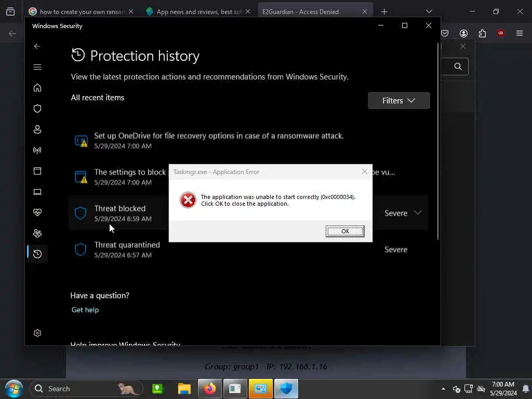Open the Windows Security hamburger menu
This screenshot has height=399, width=532.
point(37,67)
